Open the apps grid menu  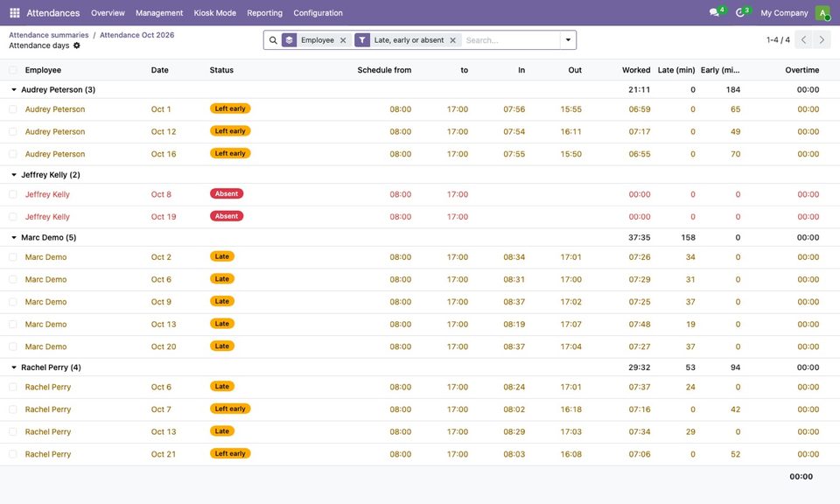tap(15, 13)
